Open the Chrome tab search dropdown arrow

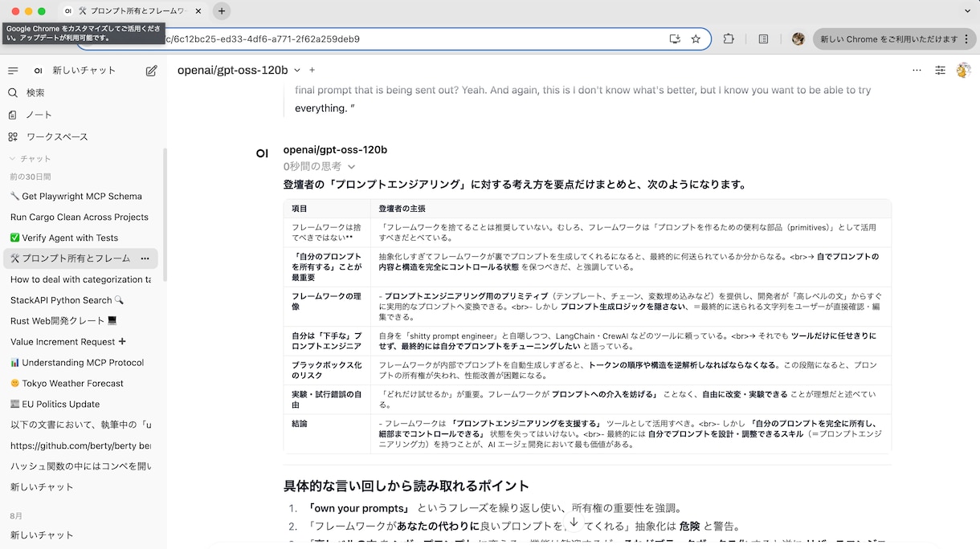point(967,11)
